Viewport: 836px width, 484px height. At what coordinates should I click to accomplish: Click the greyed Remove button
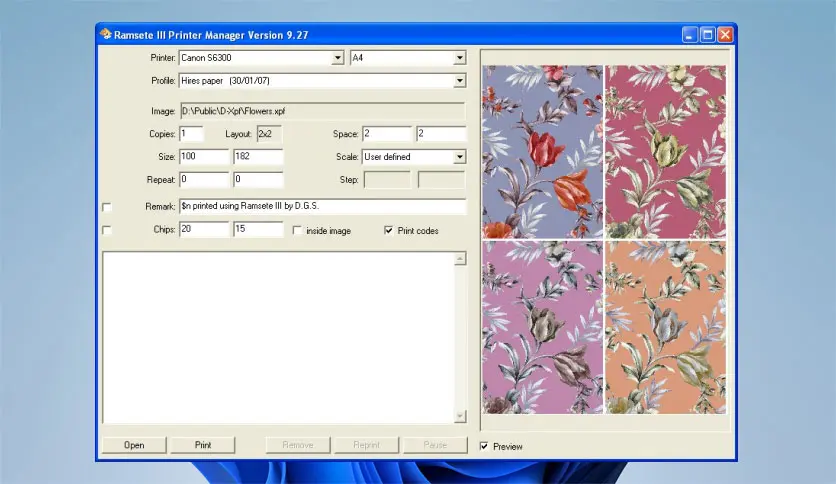(298, 445)
